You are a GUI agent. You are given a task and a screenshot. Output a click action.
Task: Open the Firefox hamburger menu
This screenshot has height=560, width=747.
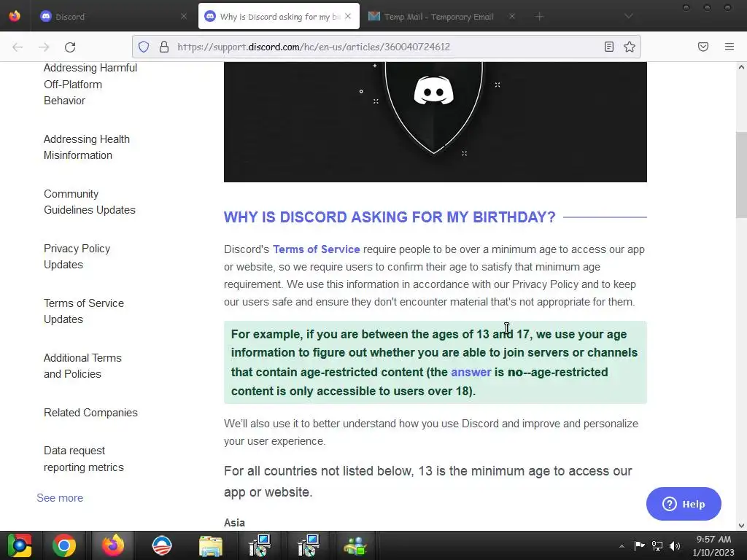point(729,47)
